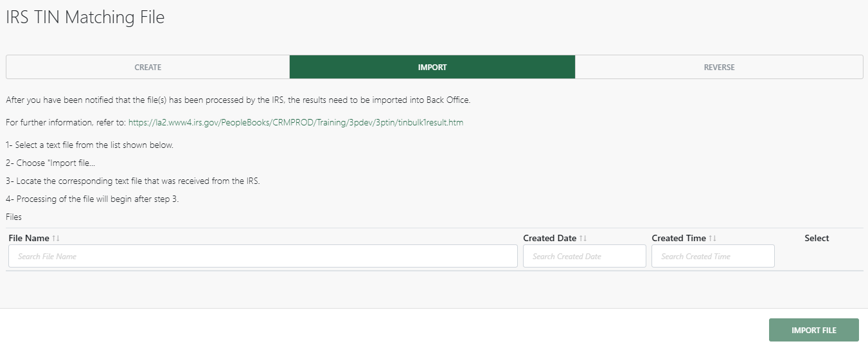Screen dimensions: 868x346
Task: Click step 1 'Select a text file' text
Action: pyautogui.click(x=89, y=145)
